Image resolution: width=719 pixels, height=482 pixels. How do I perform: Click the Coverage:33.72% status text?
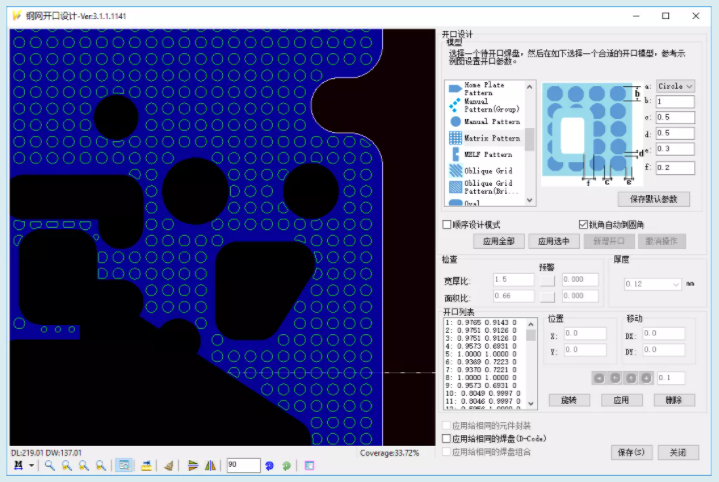389,453
